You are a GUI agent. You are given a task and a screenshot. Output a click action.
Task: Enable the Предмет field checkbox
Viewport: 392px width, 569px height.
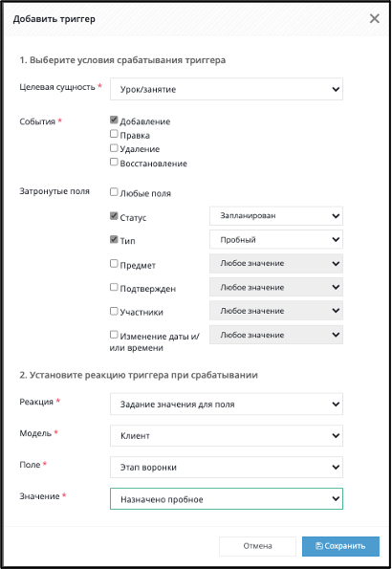114,263
